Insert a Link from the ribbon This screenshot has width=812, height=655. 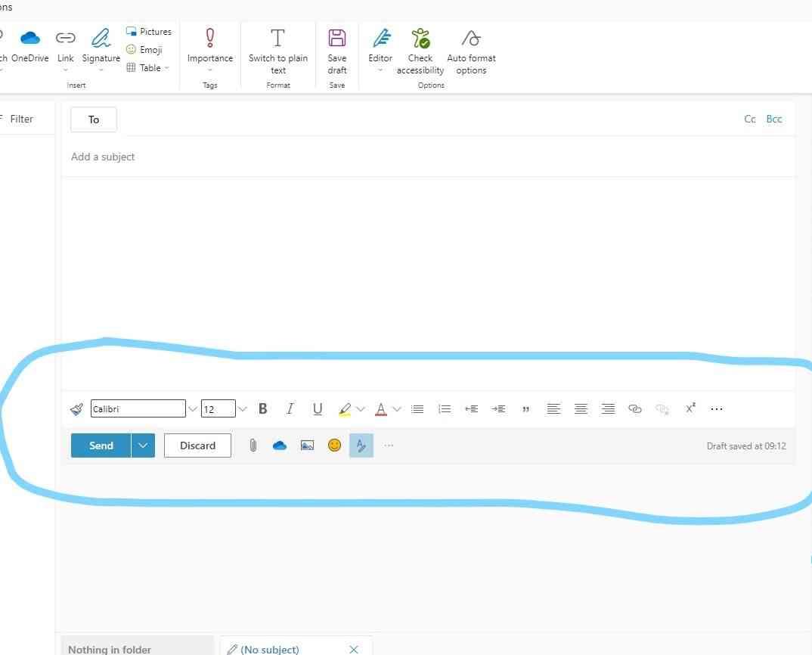coord(65,46)
